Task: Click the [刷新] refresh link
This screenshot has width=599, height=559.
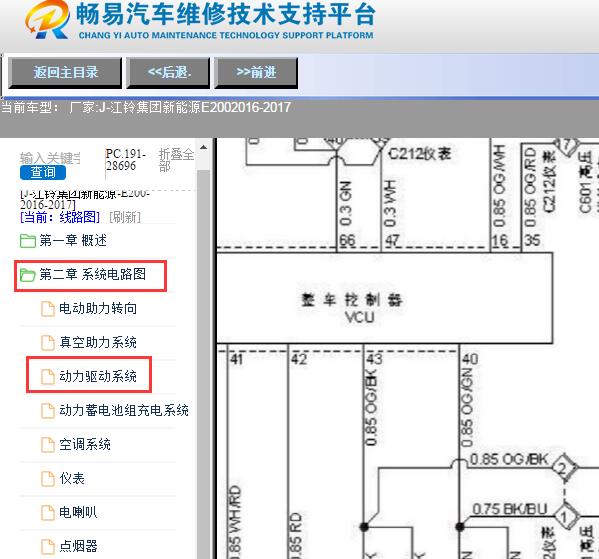Action: coord(125,217)
